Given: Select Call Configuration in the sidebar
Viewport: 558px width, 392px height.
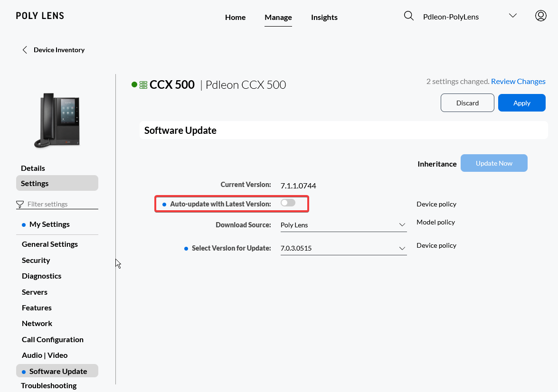Looking at the screenshot, I should tap(53, 340).
